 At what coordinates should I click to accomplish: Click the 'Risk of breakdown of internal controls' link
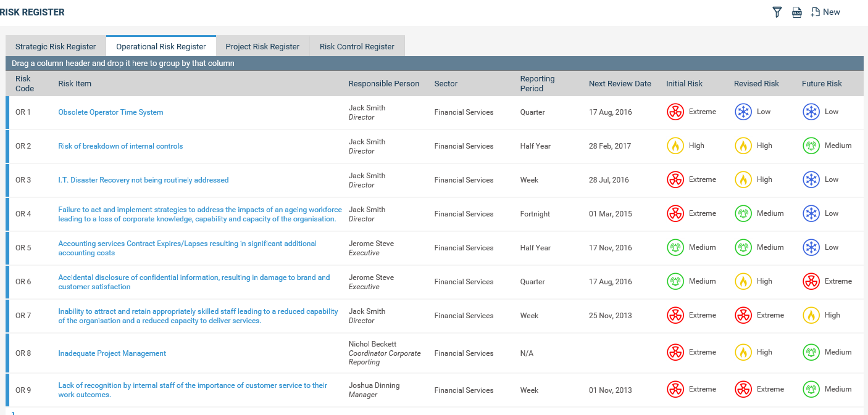click(120, 146)
